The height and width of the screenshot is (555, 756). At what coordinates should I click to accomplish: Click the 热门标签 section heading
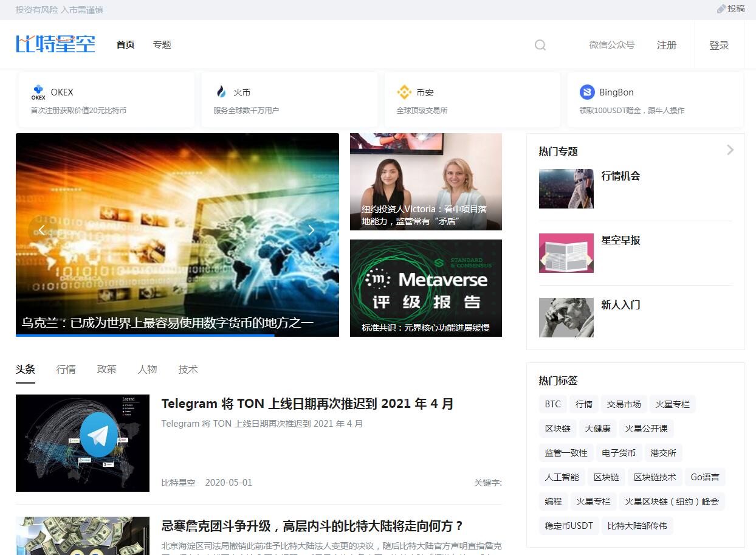558,381
